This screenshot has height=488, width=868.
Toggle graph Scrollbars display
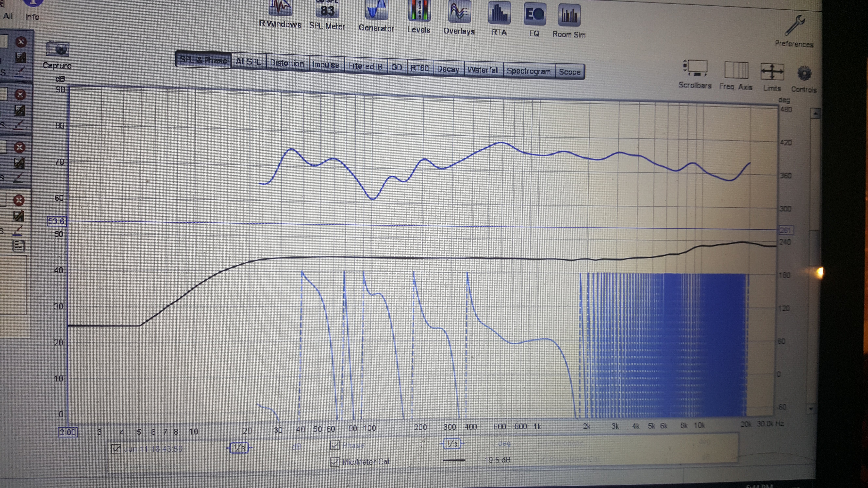click(x=695, y=74)
